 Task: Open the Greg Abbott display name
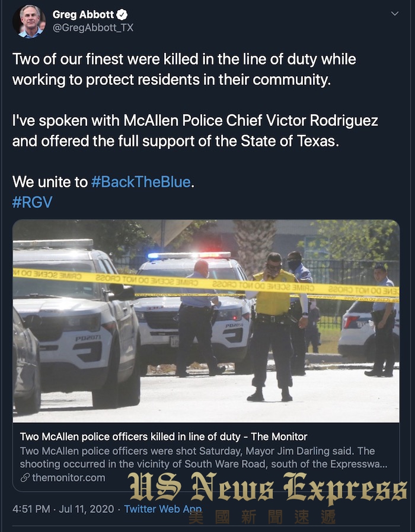[x=83, y=15]
